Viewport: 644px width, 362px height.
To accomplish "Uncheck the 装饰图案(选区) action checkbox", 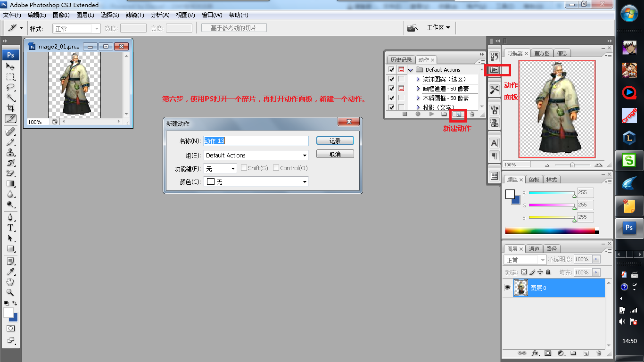I will coord(391,79).
